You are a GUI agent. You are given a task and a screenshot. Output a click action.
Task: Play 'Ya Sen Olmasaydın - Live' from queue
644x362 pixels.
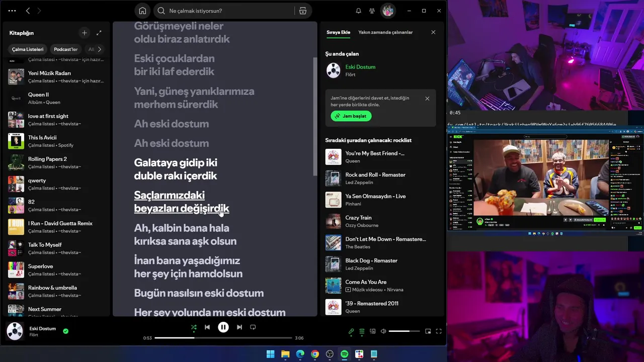tap(380, 200)
